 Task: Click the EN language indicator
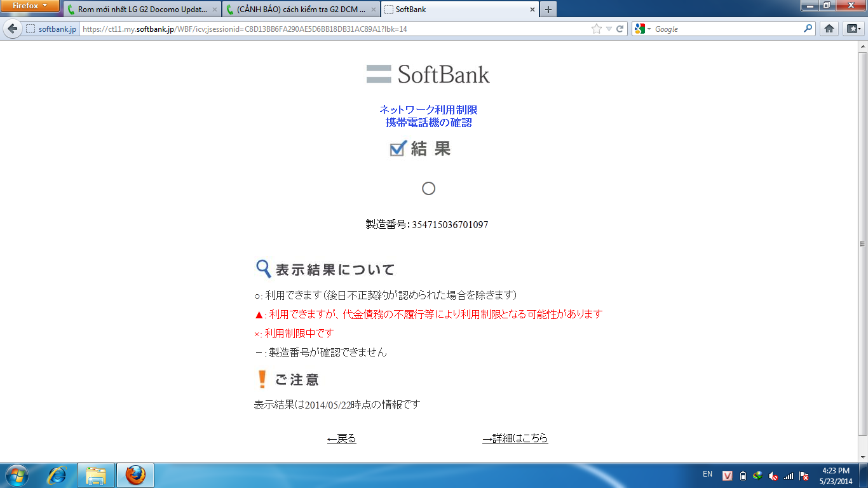coord(707,474)
